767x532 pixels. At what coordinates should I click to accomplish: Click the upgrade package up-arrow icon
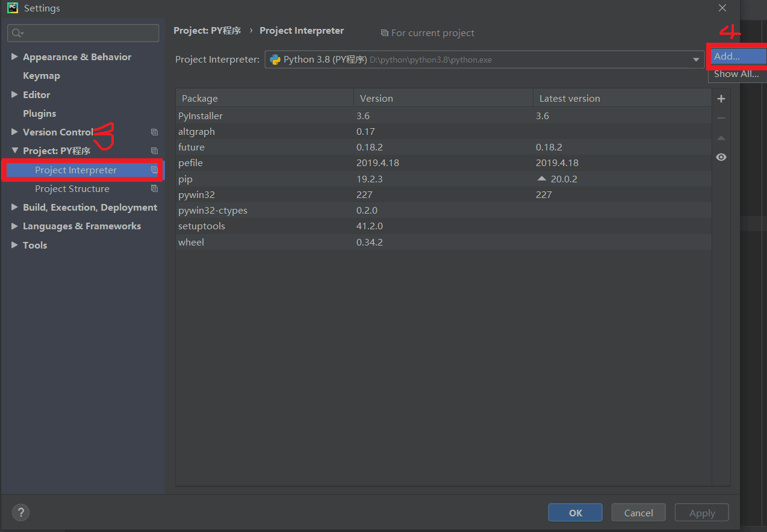coord(721,138)
